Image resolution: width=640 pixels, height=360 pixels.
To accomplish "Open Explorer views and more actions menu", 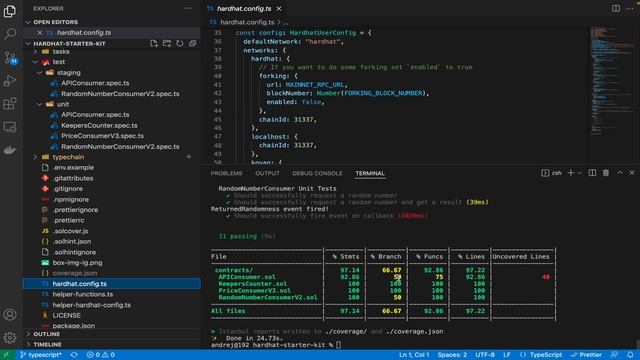I will (x=188, y=8).
